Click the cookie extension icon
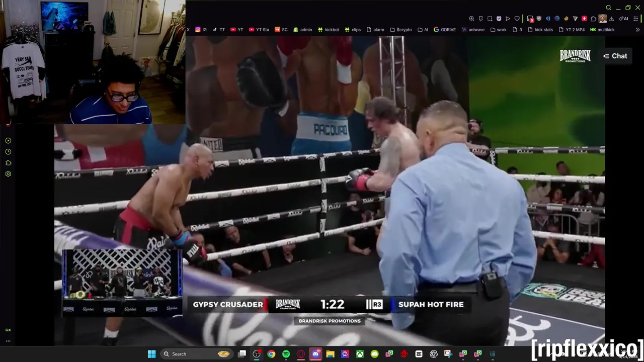The height and width of the screenshot is (362, 644). click(566, 19)
